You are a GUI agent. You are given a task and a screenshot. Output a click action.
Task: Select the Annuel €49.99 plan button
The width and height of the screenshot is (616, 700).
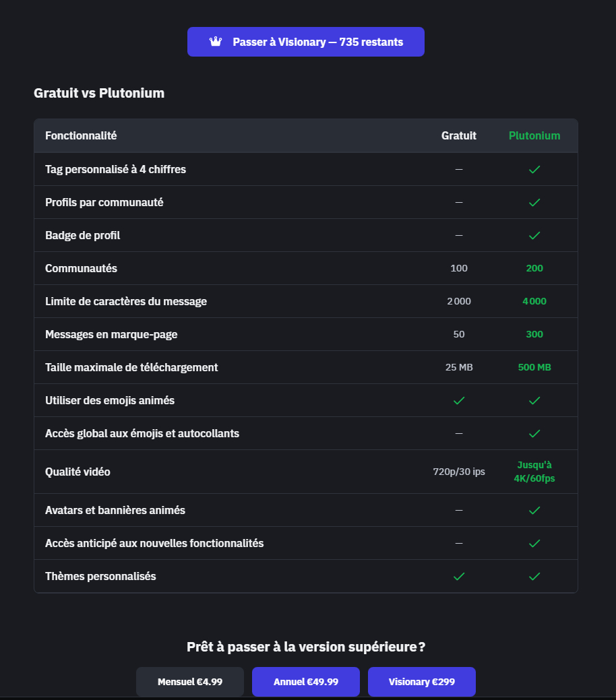pos(306,682)
